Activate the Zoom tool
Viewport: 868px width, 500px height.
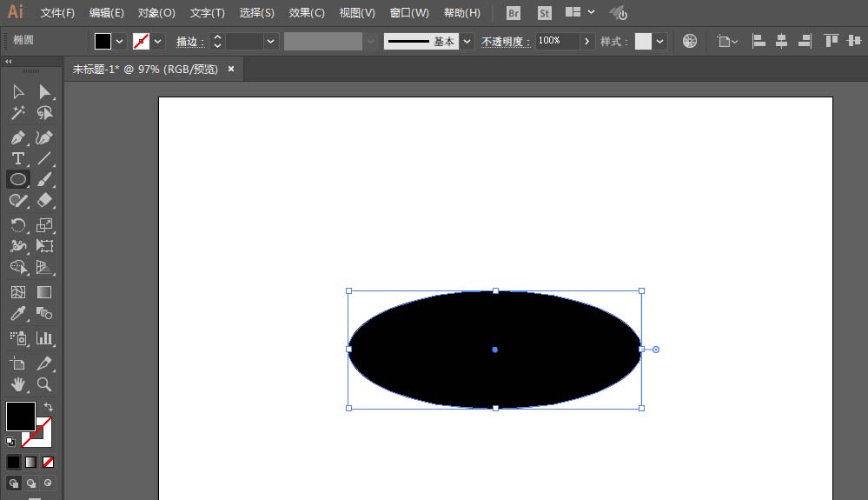coord(44,383)
